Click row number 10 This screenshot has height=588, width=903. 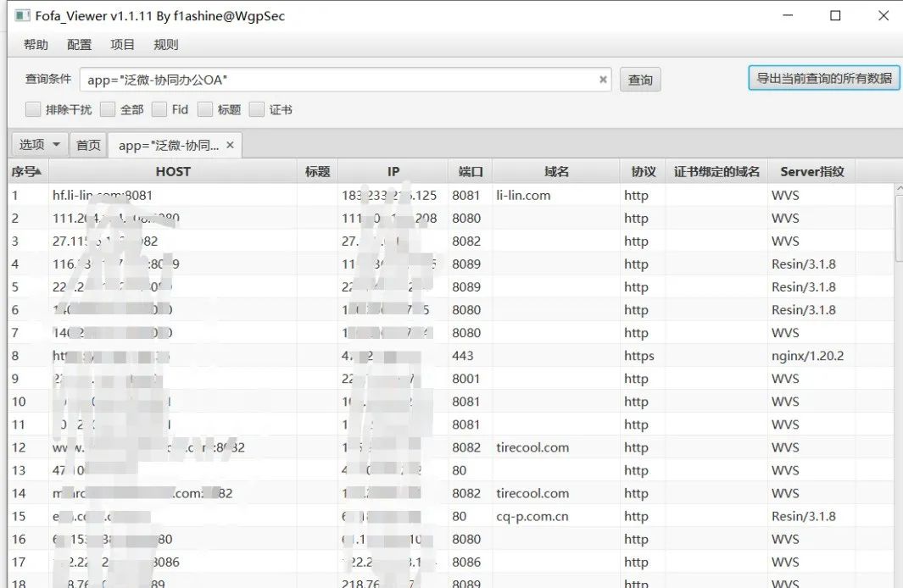pyautogui.click(x=19, y=402)
